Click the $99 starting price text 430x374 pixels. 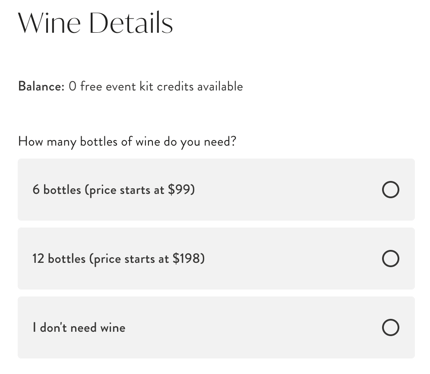181,190
